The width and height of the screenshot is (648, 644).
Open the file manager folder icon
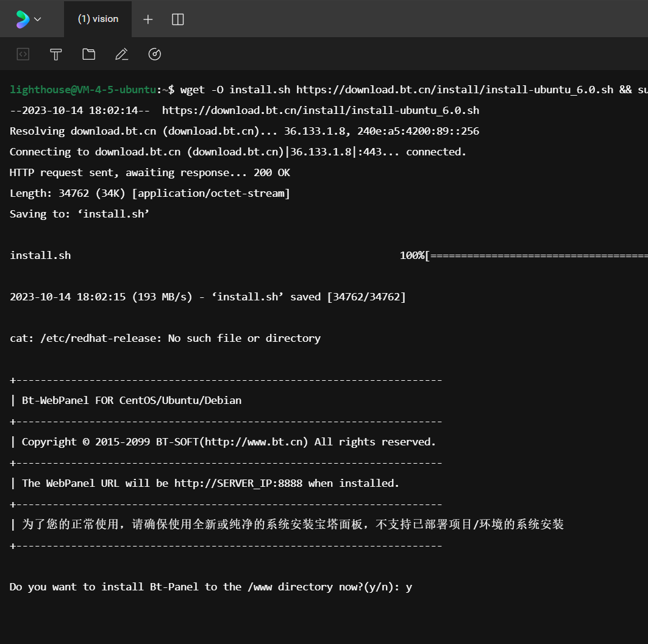tap(88, 54)
